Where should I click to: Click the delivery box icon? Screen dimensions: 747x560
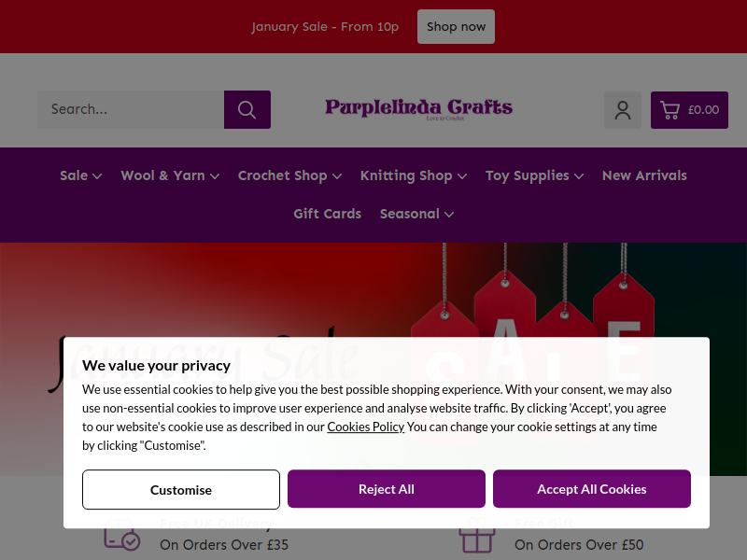click(x=122, y=534)
